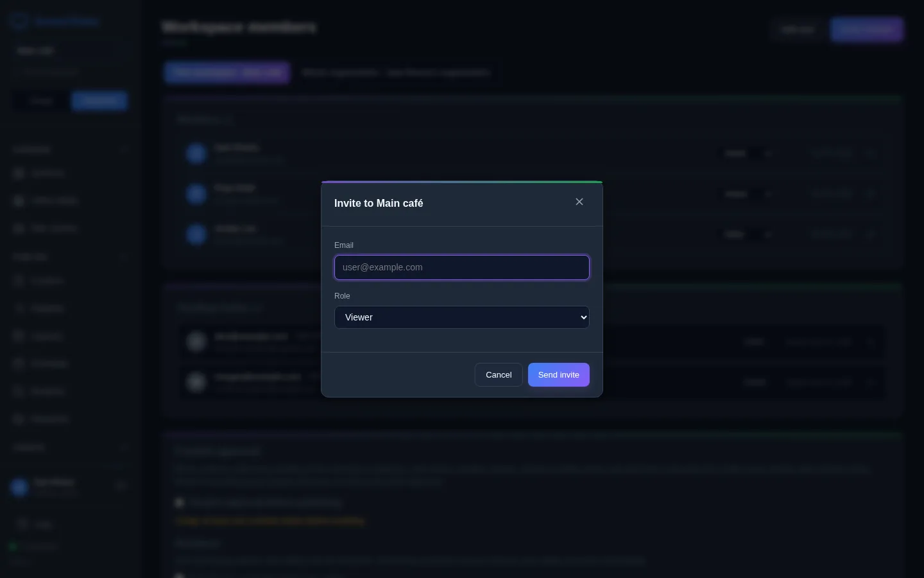
Task: Close the Invite to Main café dialog
Action: pos(579,202)
